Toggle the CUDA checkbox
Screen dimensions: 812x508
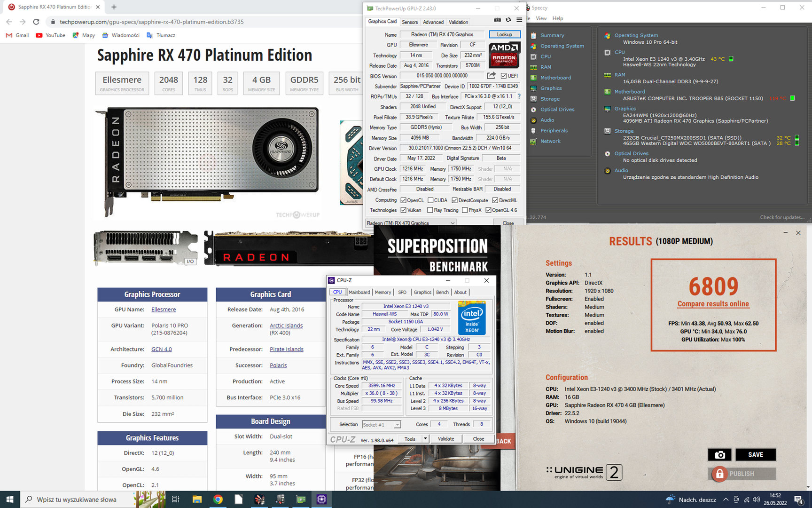pyautogui.click(x=430, y=200)
